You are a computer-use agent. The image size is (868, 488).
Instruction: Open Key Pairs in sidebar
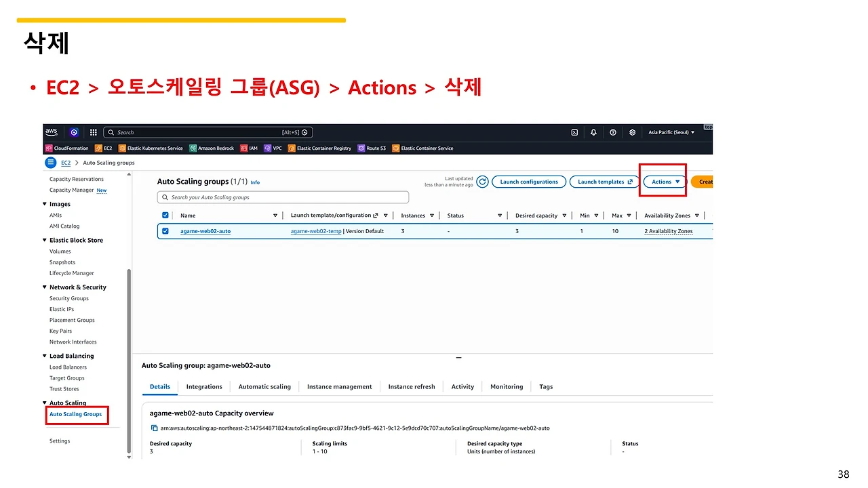coord(60,331)
